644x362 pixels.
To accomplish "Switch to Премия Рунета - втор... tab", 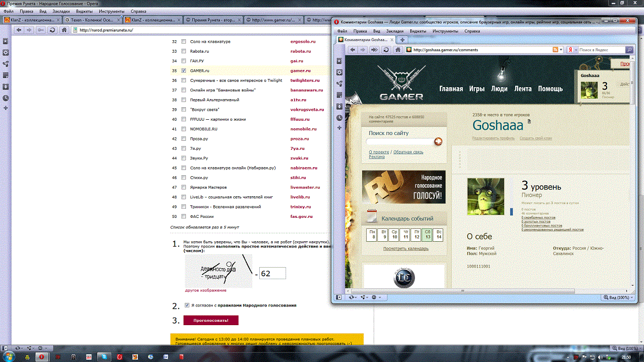I will click(213, 20).
